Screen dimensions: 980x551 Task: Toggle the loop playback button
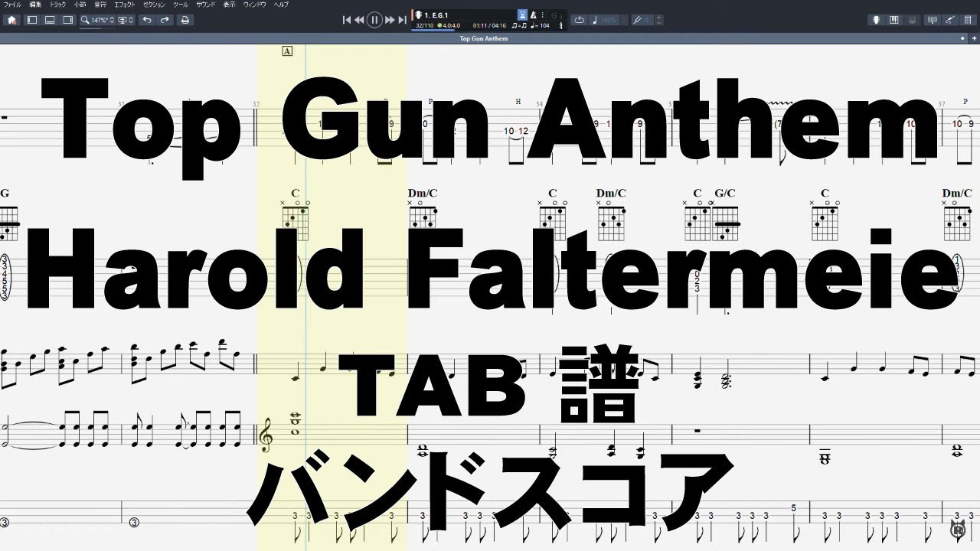click(580, 20)
